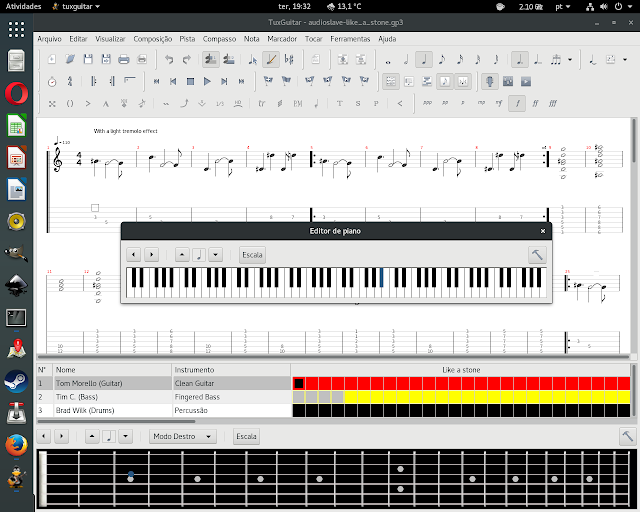The width and height of the screenshot is (640, 512).
Task: Toggle voice 1 selection button
Action: click(211, 60)
